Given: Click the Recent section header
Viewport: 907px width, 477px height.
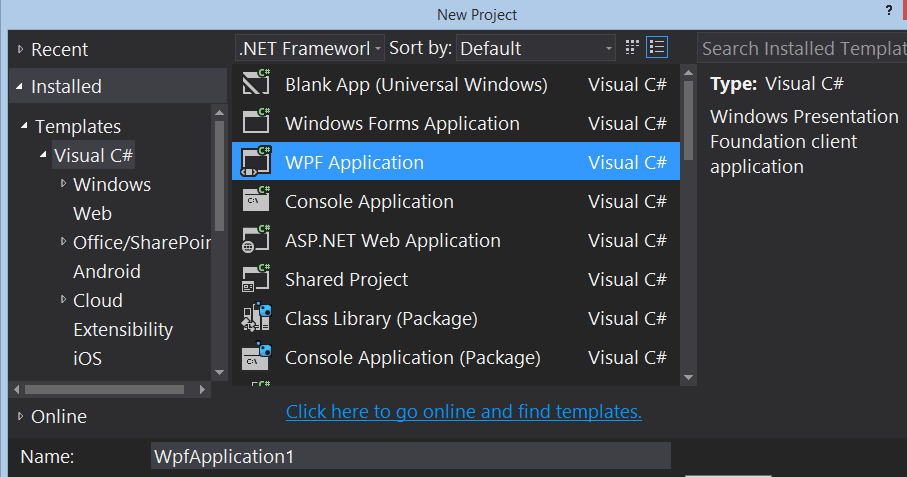Looking at the screenshot, I should (x=60, y=49).
